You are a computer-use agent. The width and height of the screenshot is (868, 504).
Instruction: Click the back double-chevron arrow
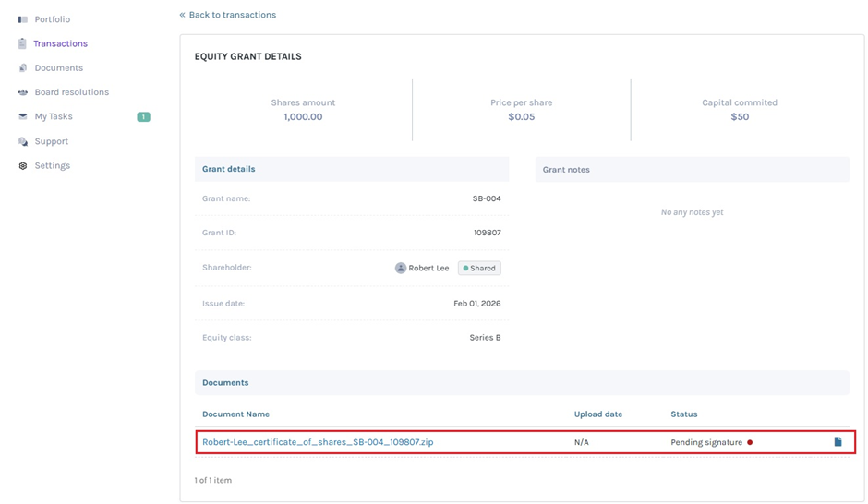click(x=183, y=15)
